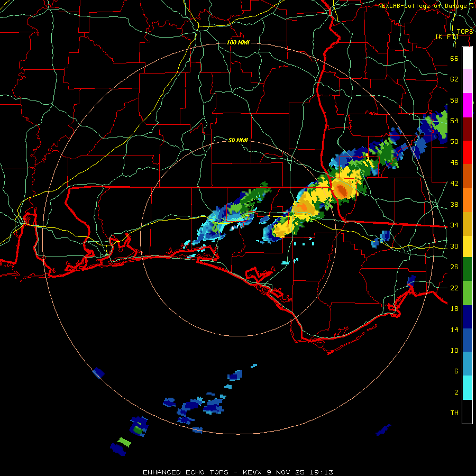
Task: Click the dark orange legend swatch above 42
Action: [x=467, y=176]
